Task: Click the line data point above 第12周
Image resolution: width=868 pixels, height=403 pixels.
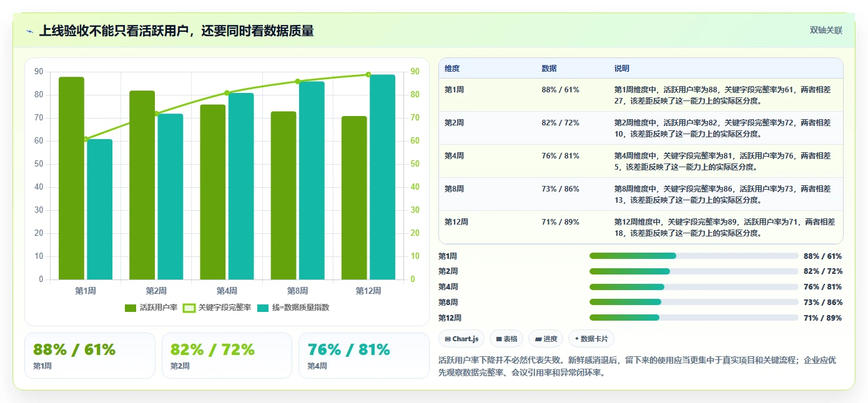Action: [x=368, y=74]
